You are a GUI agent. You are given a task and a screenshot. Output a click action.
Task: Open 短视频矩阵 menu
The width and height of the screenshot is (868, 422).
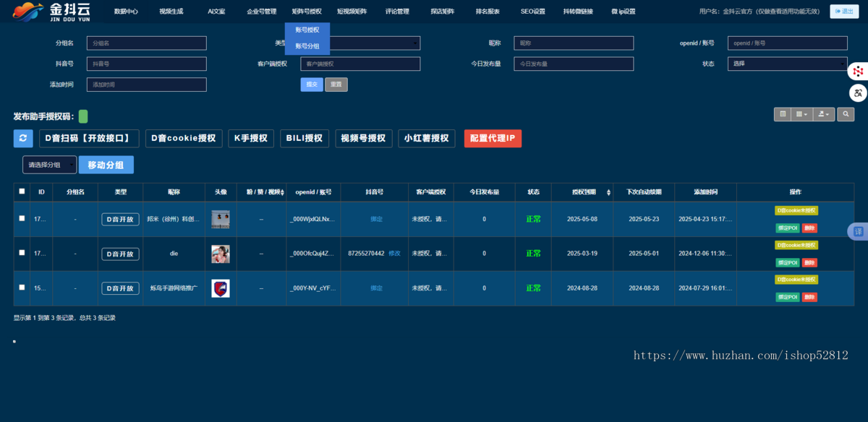pyautogui.click(x=352, y=12)
